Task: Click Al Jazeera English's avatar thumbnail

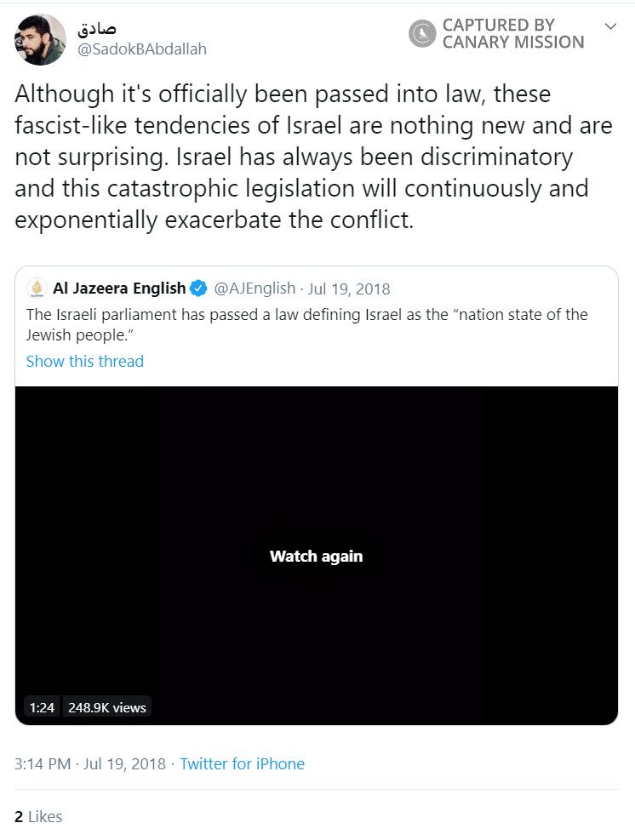Action: pos(37,288)
